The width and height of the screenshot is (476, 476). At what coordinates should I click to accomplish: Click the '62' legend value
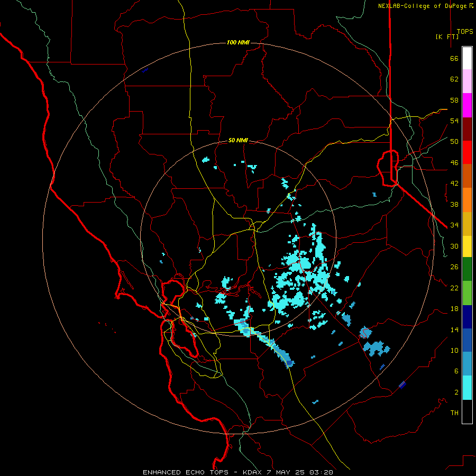pyautogui.click(x=454, y=79)
